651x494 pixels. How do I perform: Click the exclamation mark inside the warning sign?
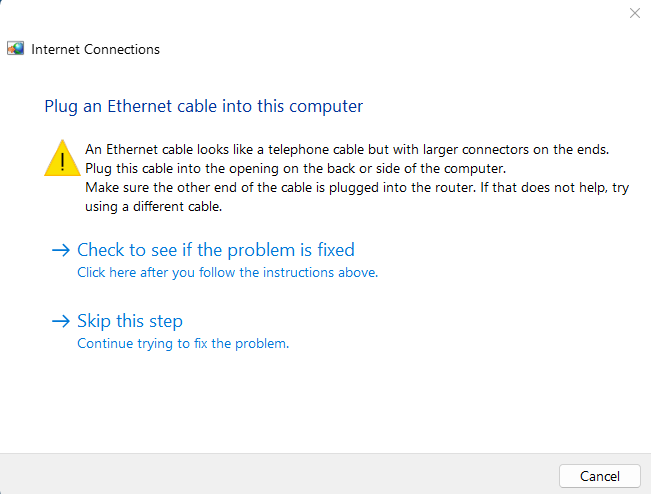62,162
